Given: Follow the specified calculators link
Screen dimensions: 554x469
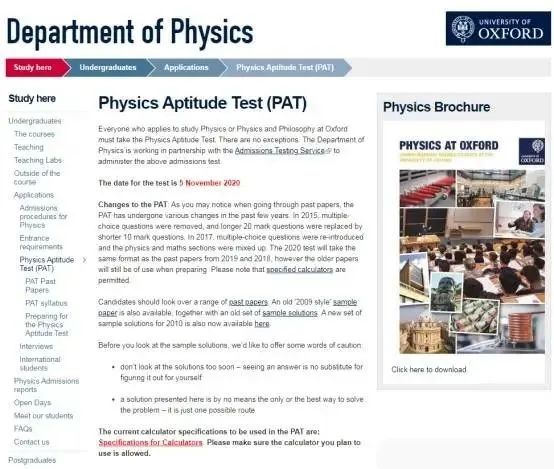Looking at the screenshot, I should coord(299,269).
